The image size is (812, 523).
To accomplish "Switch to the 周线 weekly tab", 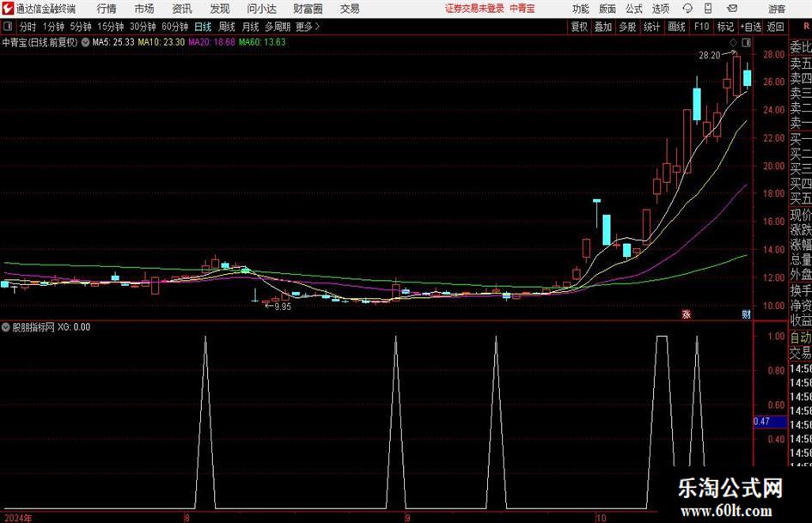I will tap(226, 27).
